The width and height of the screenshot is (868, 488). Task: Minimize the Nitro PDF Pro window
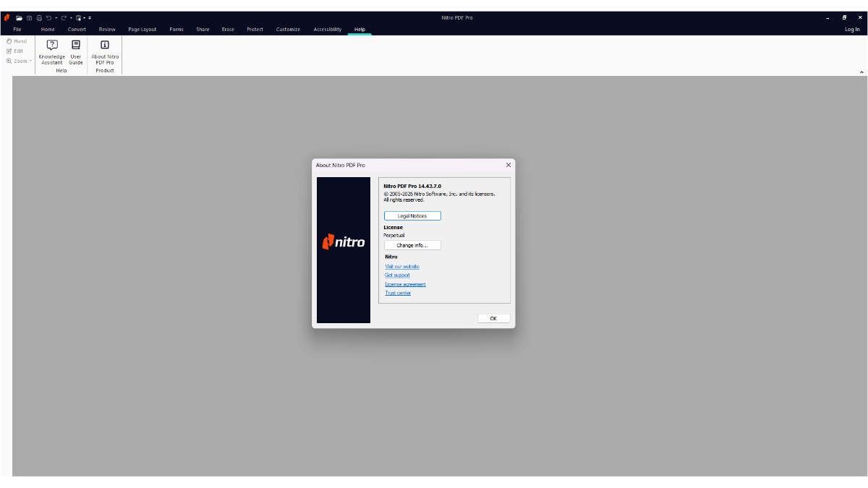pos(827,17)
